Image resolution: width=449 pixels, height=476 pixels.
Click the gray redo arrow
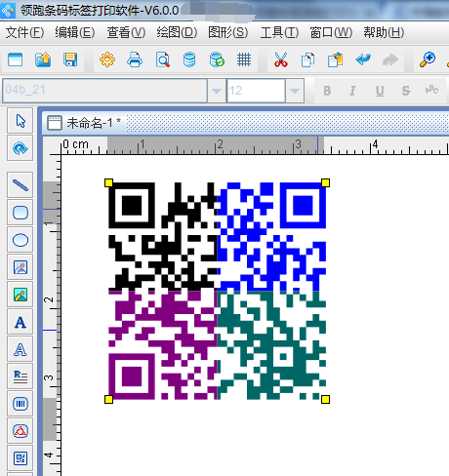pyautogui.click(x=390, y=59)
